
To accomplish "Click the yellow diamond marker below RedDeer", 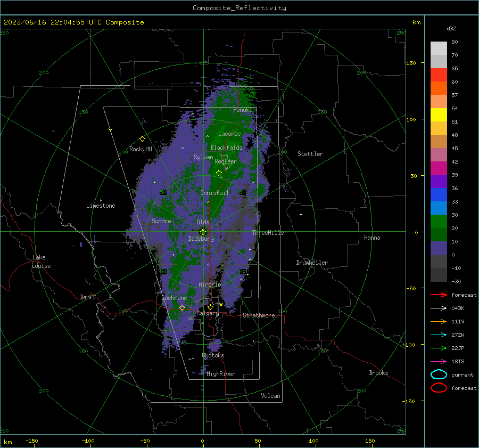I will 219,173.
